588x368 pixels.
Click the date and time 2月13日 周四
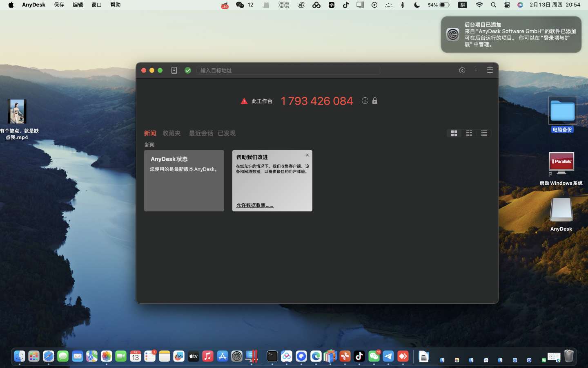coord(555,5)
